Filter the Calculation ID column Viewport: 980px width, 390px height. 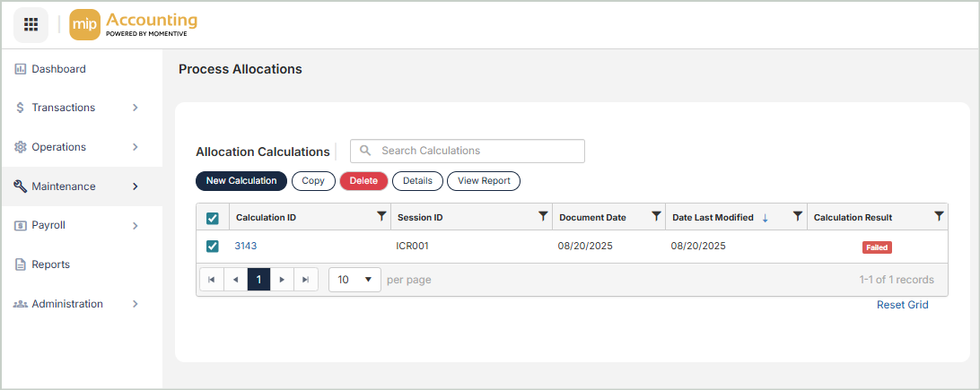(381, 216)
